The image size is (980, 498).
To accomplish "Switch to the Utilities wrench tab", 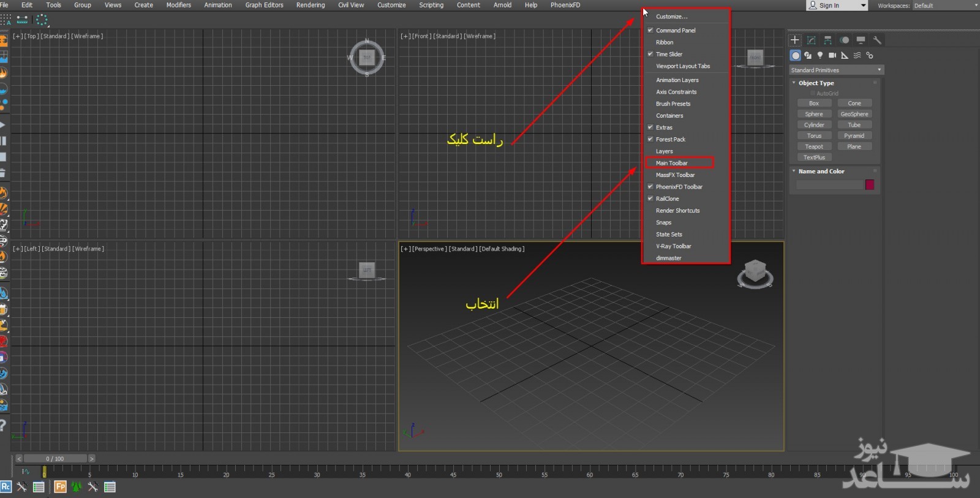I will point(877,40).
